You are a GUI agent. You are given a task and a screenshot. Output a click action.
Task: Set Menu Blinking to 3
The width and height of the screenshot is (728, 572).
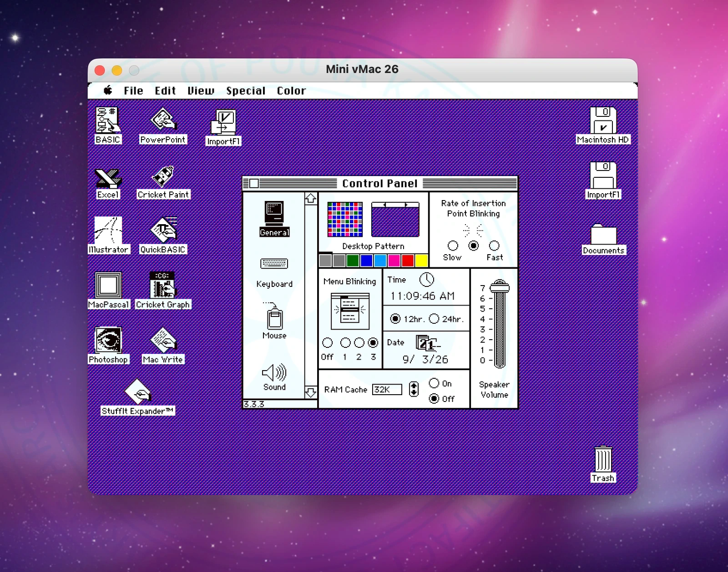point(373,342)
